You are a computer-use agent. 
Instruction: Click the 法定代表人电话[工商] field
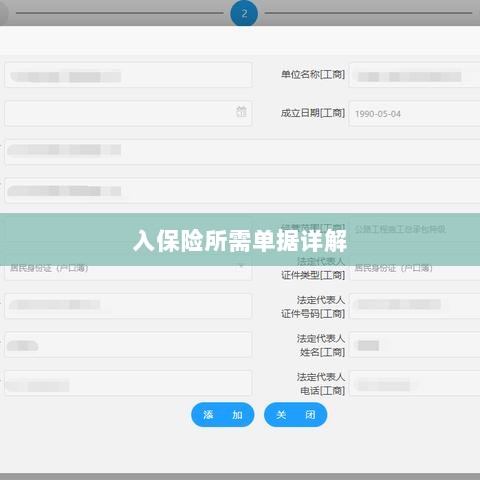[414, 383]
